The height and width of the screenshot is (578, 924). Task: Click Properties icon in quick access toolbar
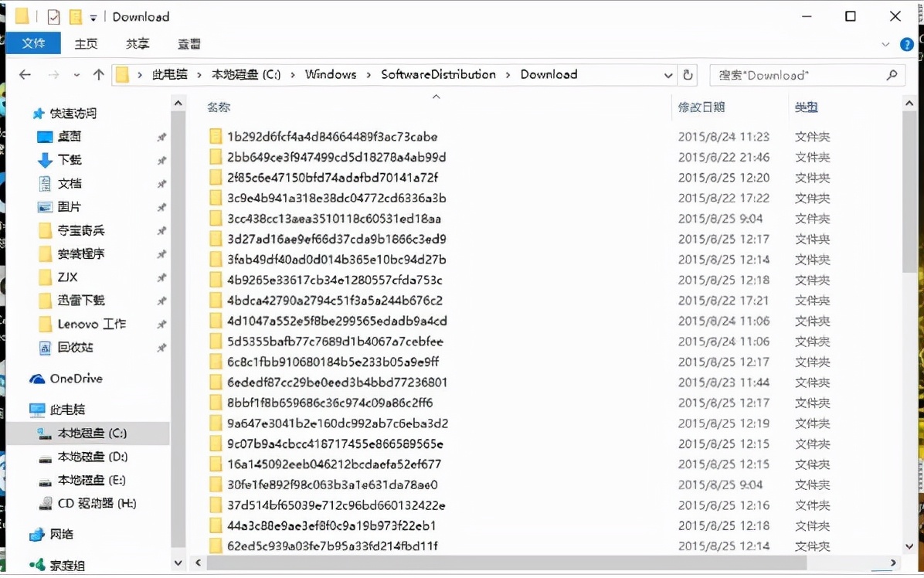[x=53, y=17]
